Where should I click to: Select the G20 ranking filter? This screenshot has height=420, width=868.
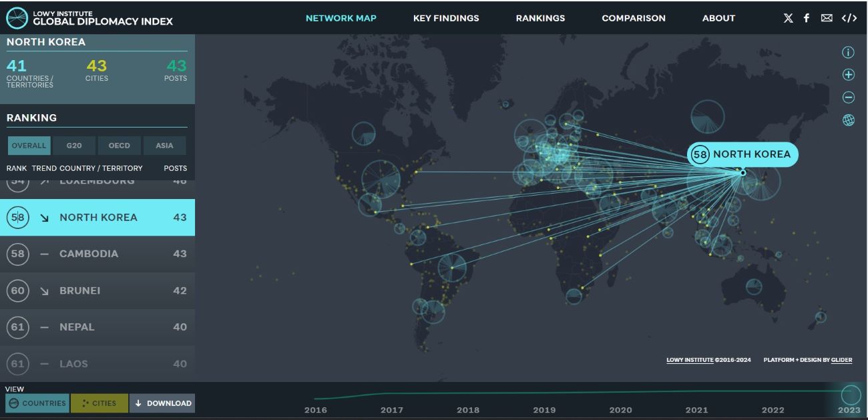[74, 146]
